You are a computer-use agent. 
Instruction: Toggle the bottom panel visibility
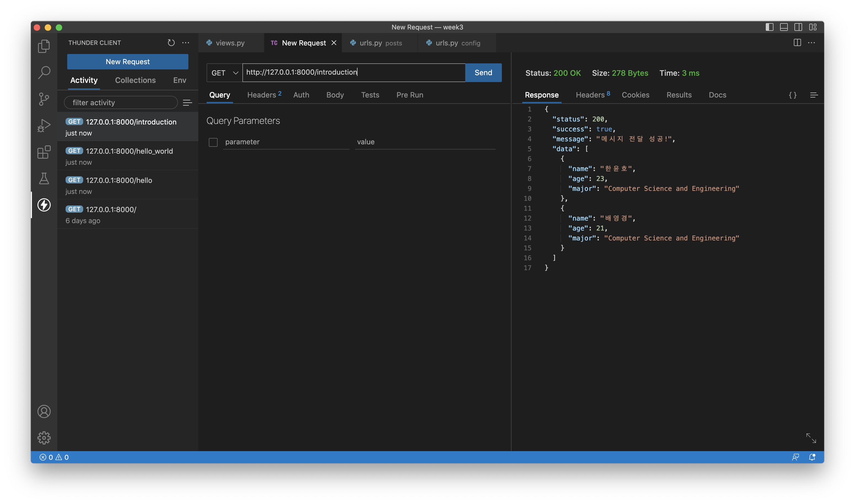click(x=784, y=27)
